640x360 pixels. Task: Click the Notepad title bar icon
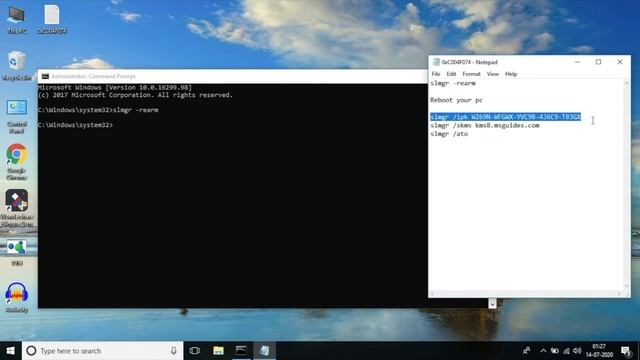point(436,62)
